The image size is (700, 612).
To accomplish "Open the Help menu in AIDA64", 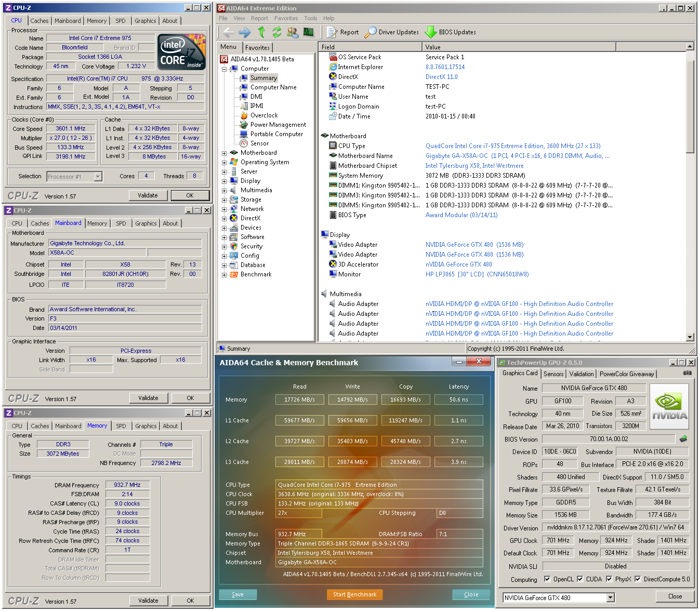I will pos(329,18).
